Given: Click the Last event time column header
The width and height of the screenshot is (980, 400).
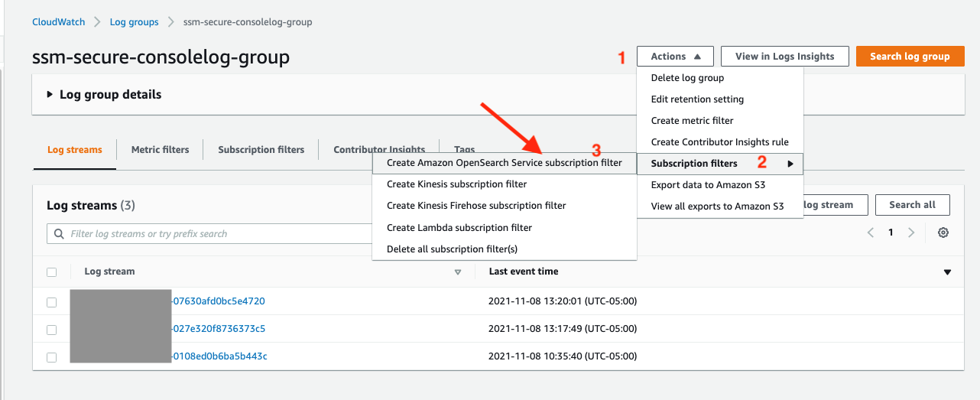Looking at the screenshot, I should click(x=524, y=272).
